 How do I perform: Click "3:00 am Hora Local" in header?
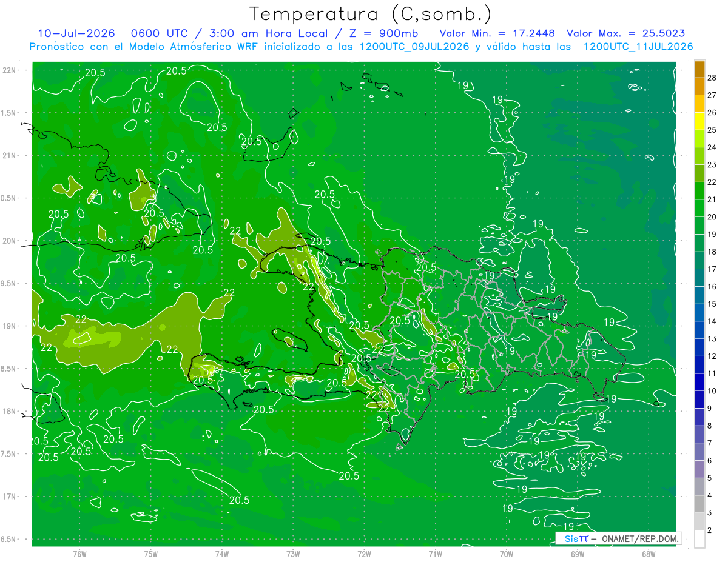tap(269, 34)
